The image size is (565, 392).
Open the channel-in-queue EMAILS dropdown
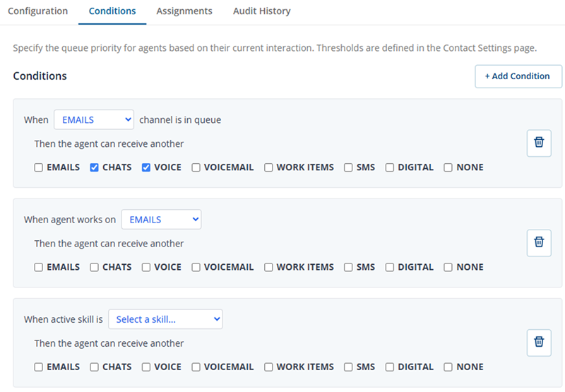click(x=94, y=120)
